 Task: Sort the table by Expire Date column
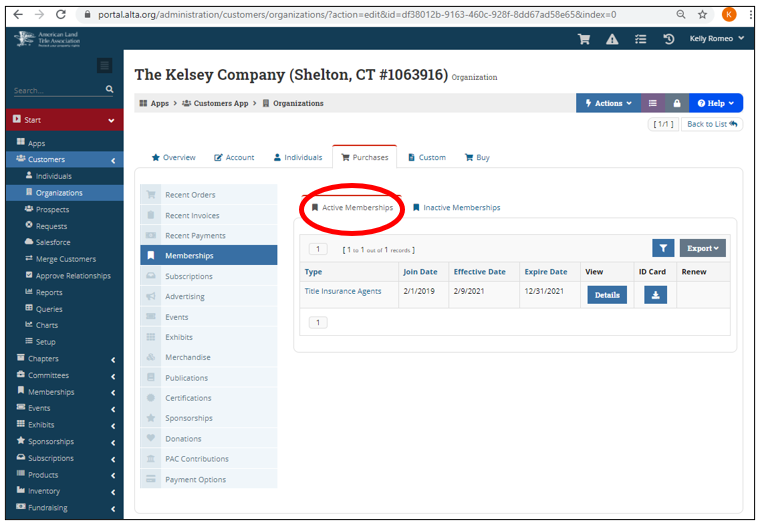(x=545, y=272)
